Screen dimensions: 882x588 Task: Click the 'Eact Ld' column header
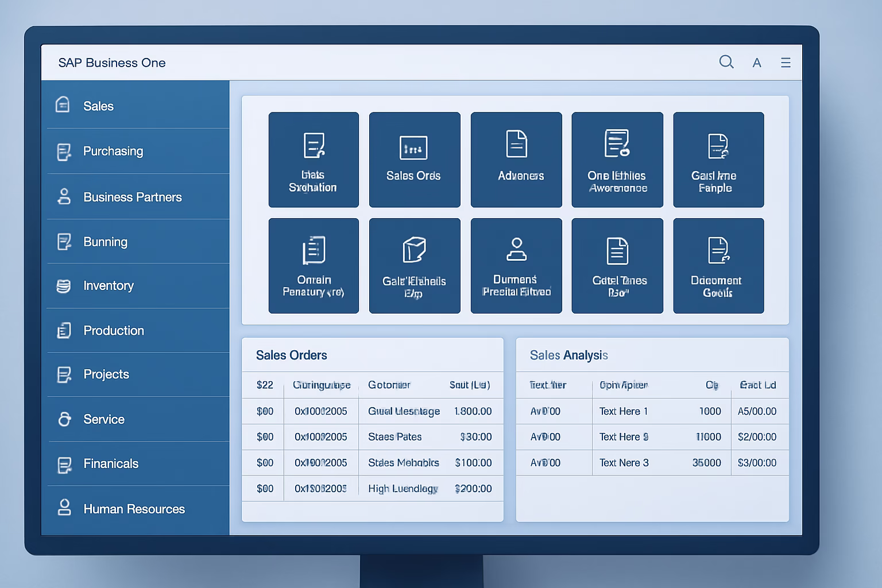(757, 385)
